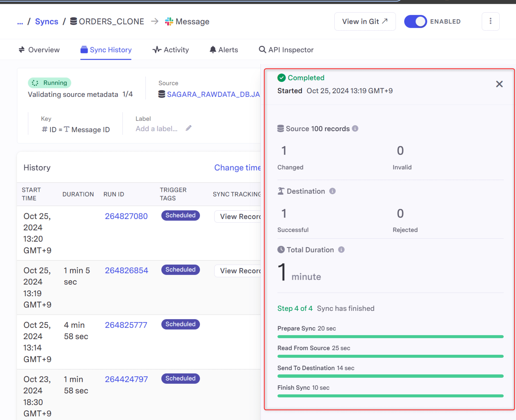Go to the Alerts tab
Viewport: 516px width, 420px height.
tap(224, 50)
